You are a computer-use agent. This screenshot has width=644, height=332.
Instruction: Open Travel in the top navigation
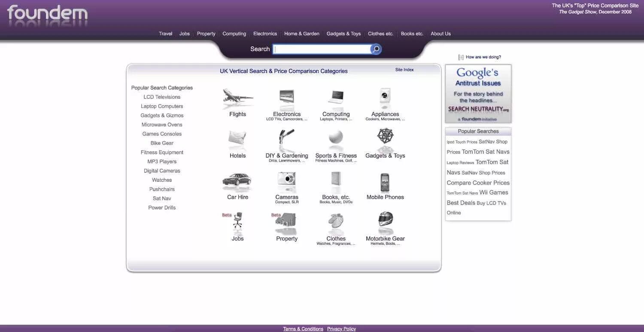(165, 34)
